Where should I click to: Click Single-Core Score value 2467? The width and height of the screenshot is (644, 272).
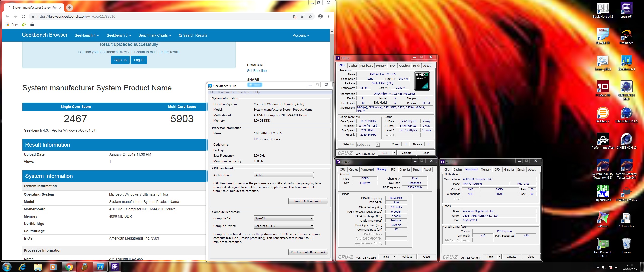click(75, 119)
